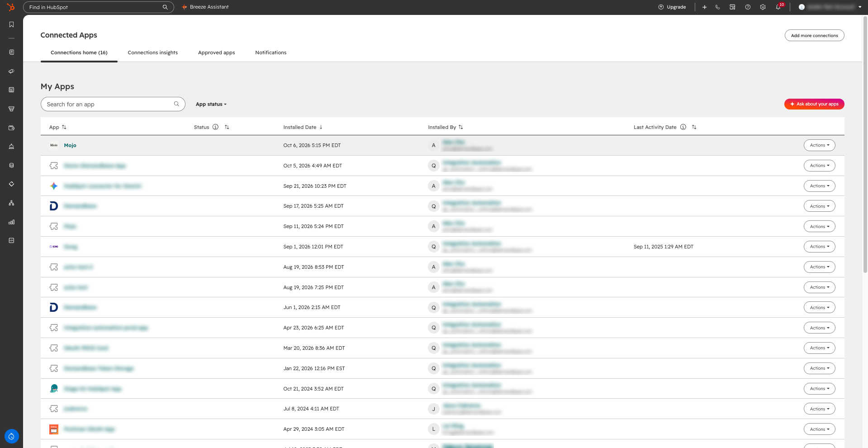Click the search magnifier in Find in HubSpot

pyautogui.click(x=165, y=7)
